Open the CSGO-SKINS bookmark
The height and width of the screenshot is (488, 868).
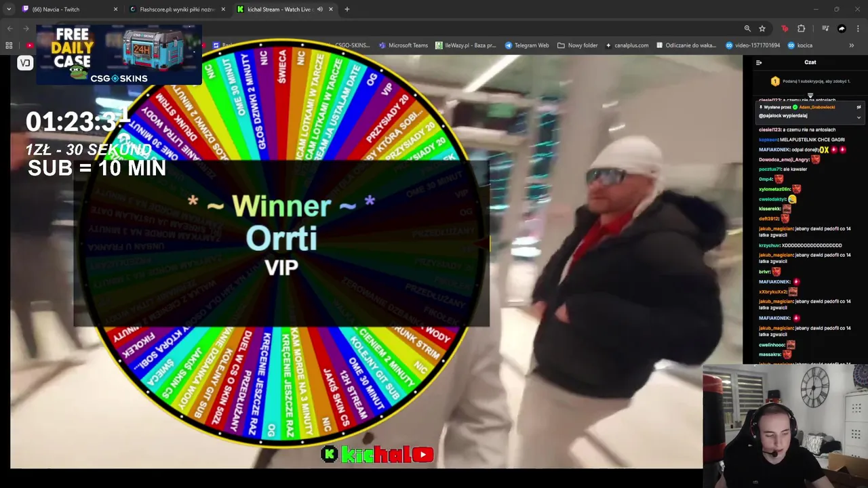[353, 45]
